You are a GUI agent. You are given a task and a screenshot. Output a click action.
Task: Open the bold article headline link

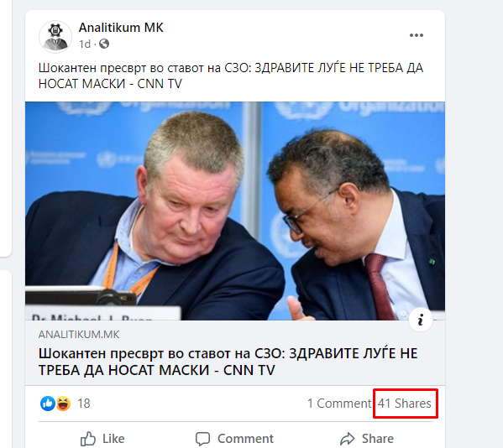(x=228, y=362)
